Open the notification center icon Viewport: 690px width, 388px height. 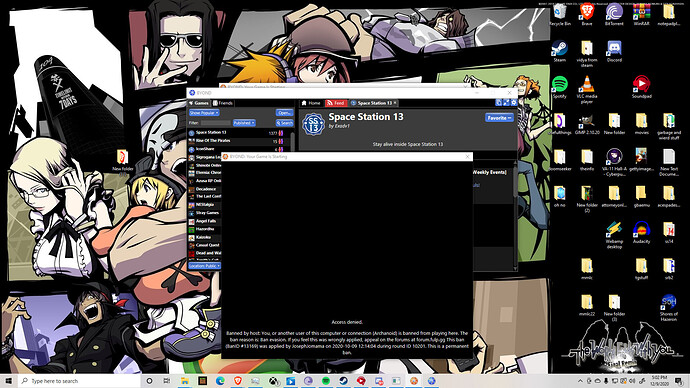point(679,381)
